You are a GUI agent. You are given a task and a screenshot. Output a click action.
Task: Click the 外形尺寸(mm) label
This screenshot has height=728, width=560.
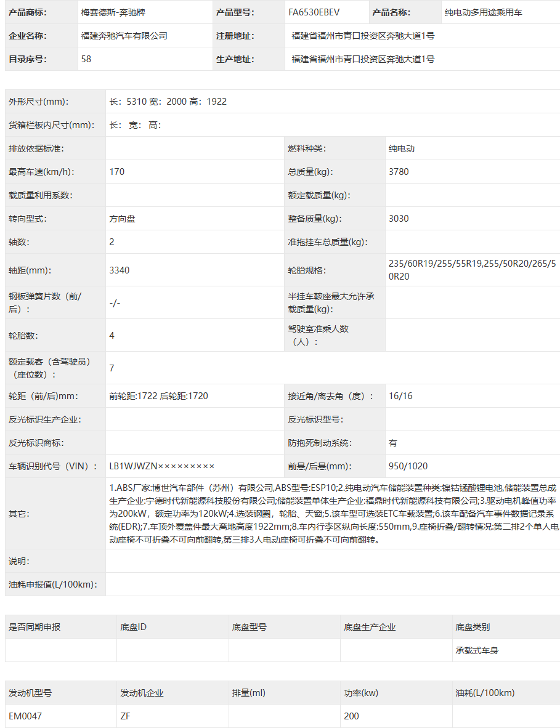[x=39, y=102]
